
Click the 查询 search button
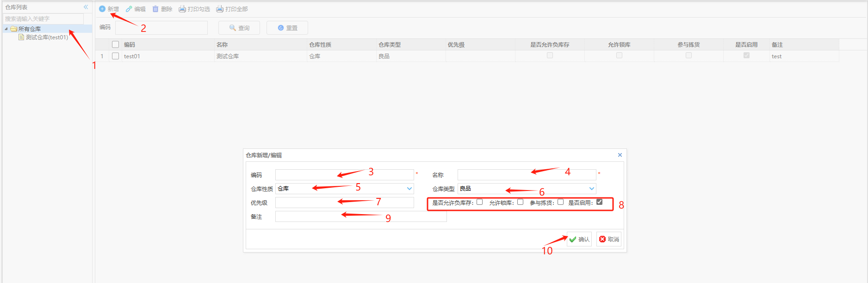click(x=239, y=28)
